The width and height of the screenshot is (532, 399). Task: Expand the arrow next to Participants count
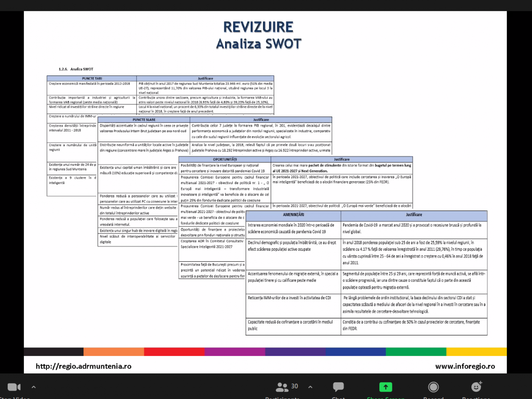[x=310, y=387]
